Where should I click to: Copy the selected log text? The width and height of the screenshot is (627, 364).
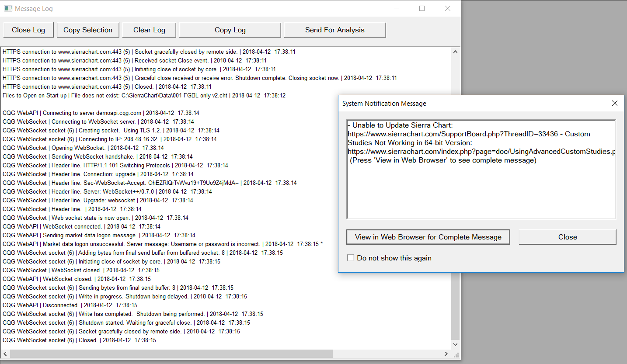coord(88,30)
